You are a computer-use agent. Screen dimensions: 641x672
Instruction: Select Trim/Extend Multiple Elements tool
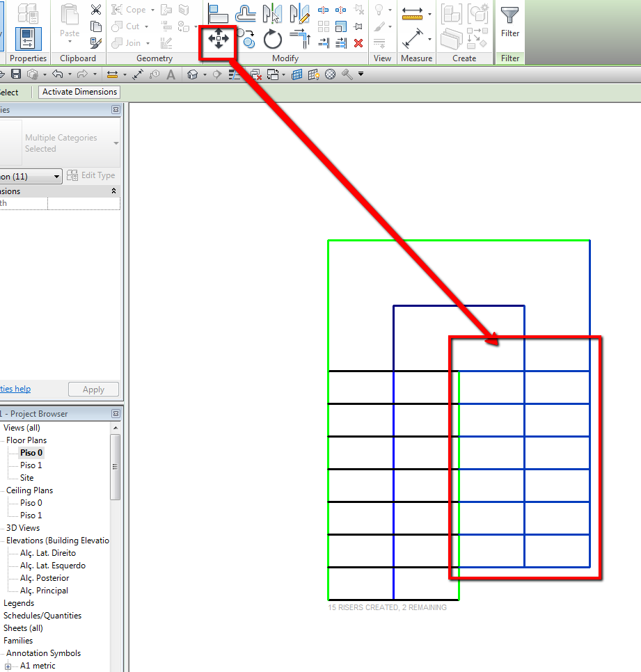(341, 43)
